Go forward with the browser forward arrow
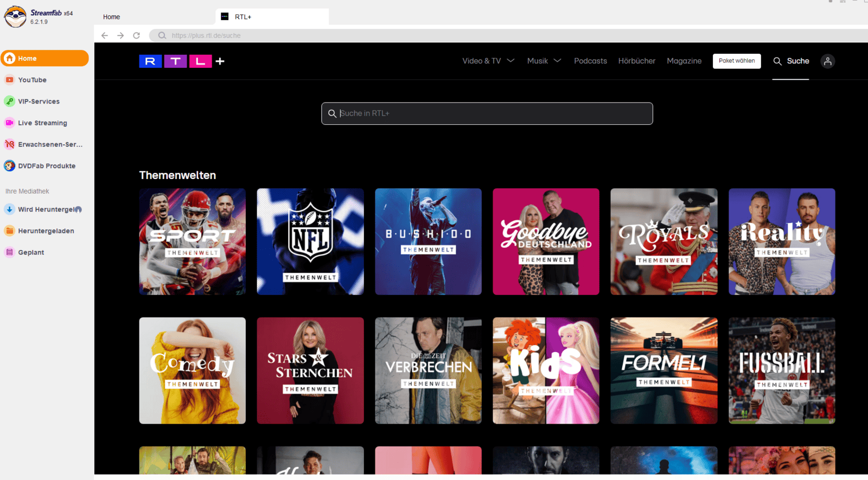This screenshot has width=868, height=480. [120, 35]
